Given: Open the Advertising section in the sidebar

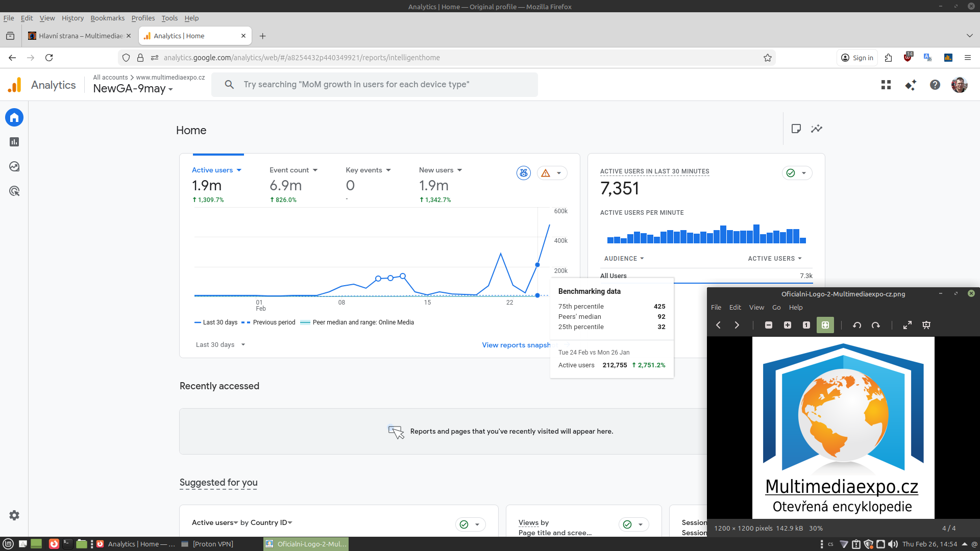Looking at the screenshot, I should (14, 191).
